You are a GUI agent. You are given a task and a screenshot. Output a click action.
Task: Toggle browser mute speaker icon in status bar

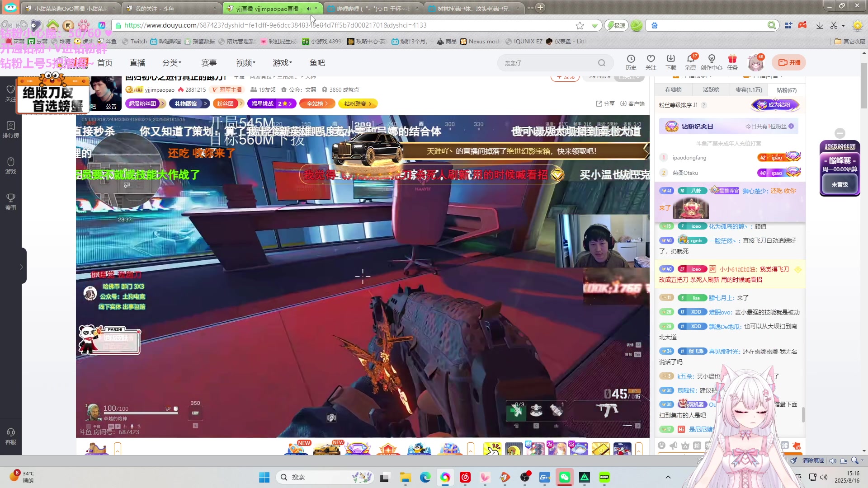[832, 460]
